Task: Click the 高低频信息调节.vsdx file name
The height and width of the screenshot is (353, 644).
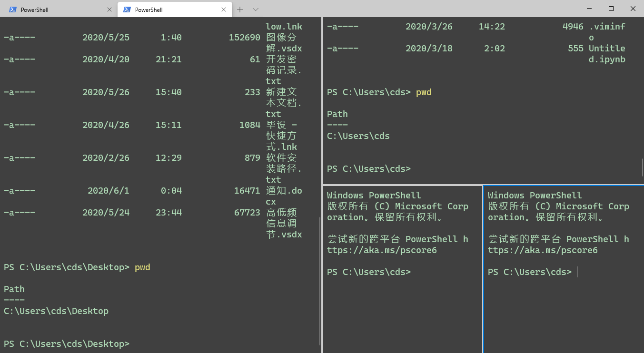Action: coord(284,223)
